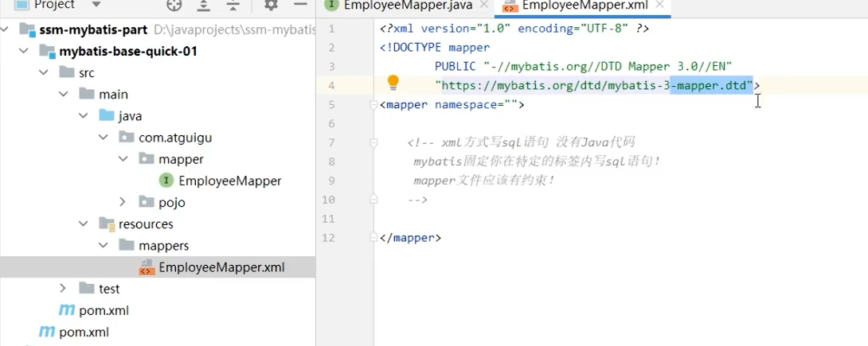868x346 pixels.
Task: Select the com.atguigu package
Action: point(175,138)
